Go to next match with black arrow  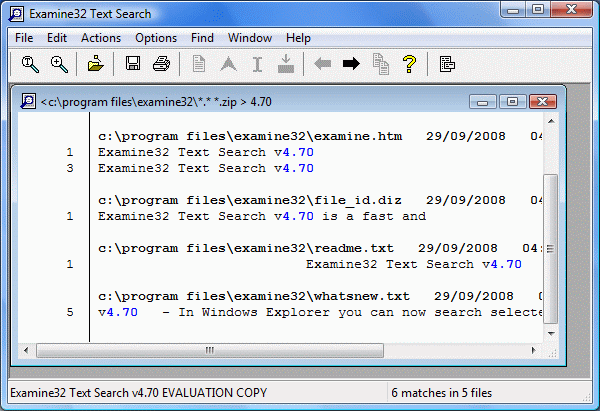pyautogui.click(x=351, y=64)
